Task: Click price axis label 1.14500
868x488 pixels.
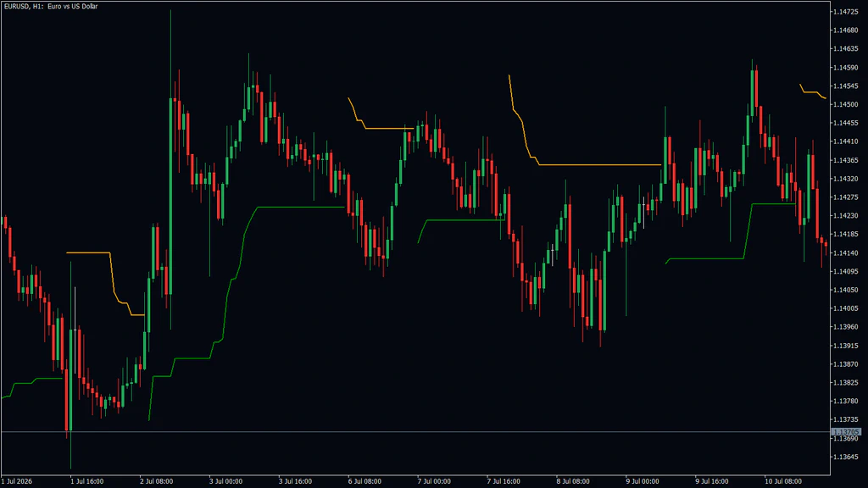Action: click(846, 104)
